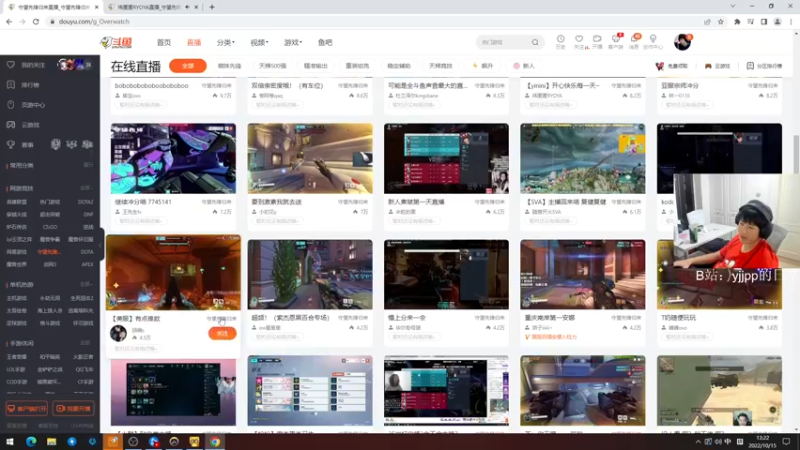Select the 精准输出 filter tab
The image size is (800, 450).
(x=315, y=66)
